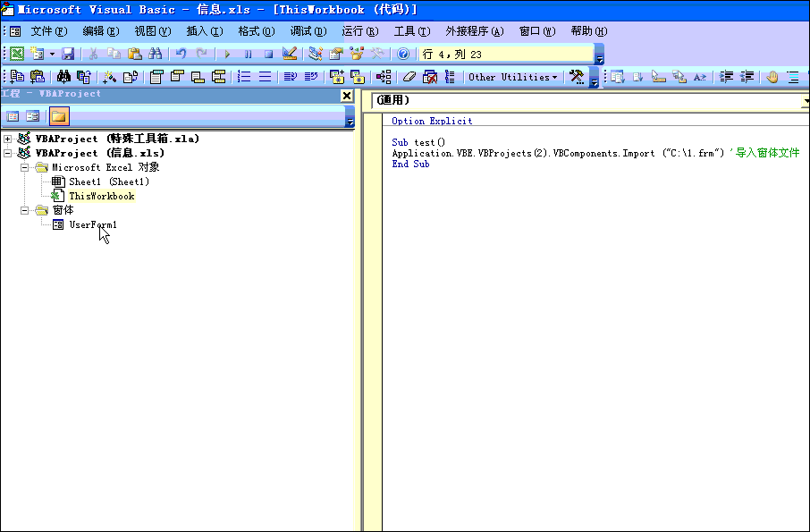Expand the project panel toolbar options arrow

350,117
